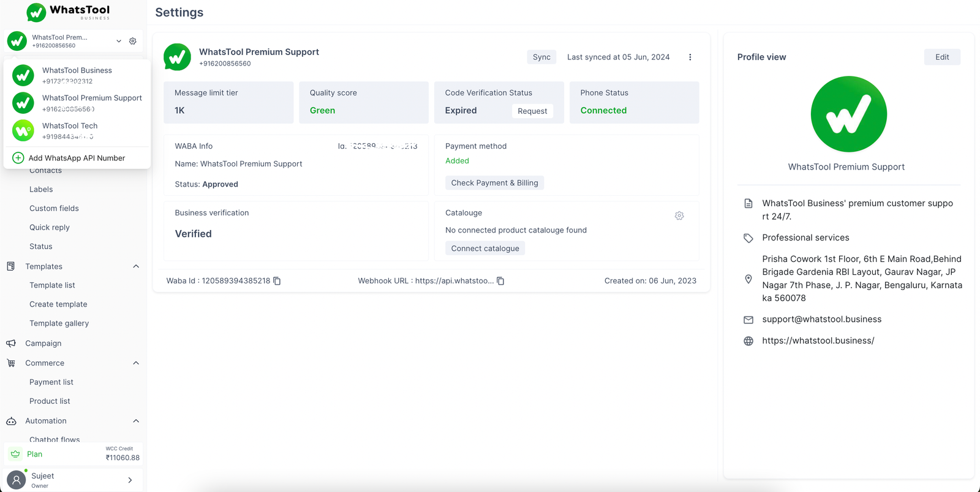The image size is (980, 492).
Task: Copy the Waba Id to clipboard
Action: [x=277, y=281]
